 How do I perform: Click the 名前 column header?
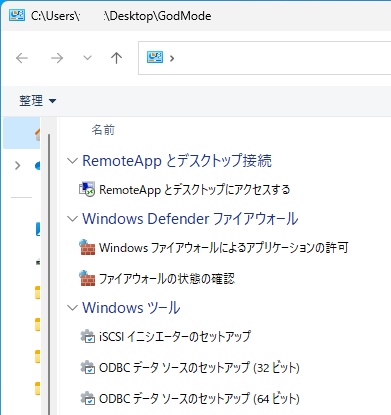coord(103,130)
